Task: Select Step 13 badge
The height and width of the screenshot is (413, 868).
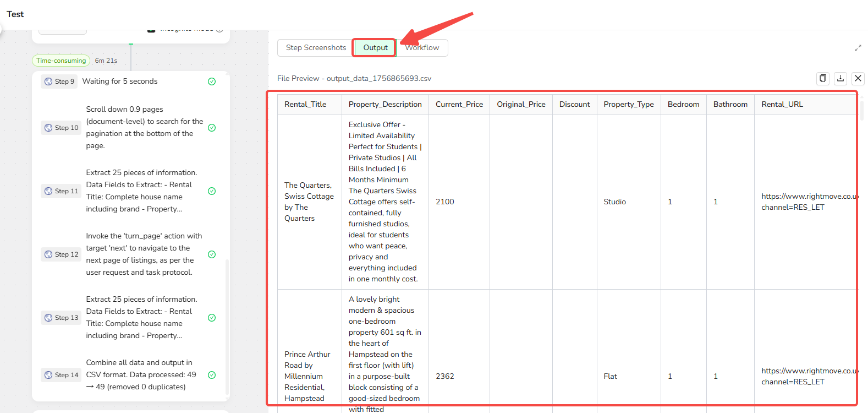Action: [61, 318]
